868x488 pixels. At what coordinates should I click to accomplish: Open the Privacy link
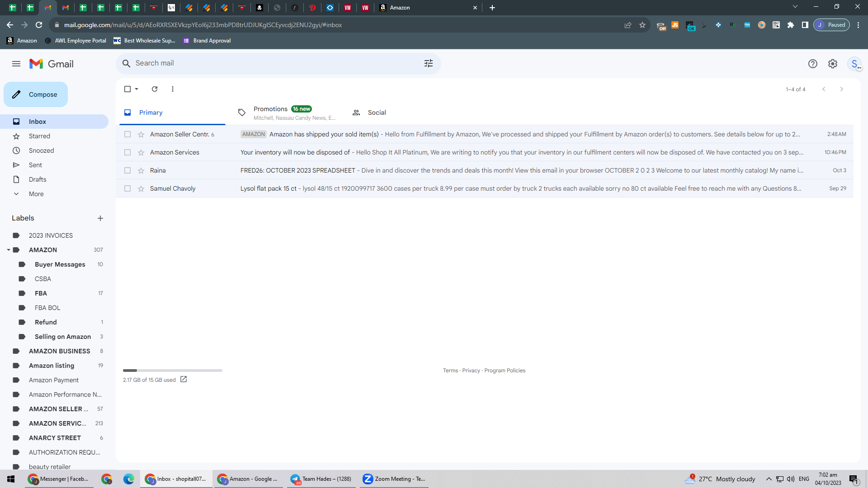click(471, 371)
